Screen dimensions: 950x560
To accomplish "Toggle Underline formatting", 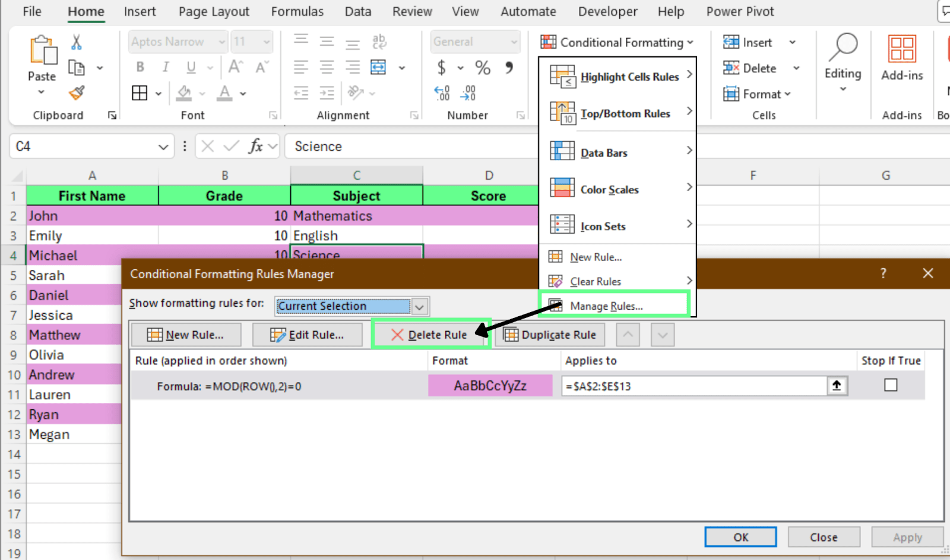I will point(191,67).
